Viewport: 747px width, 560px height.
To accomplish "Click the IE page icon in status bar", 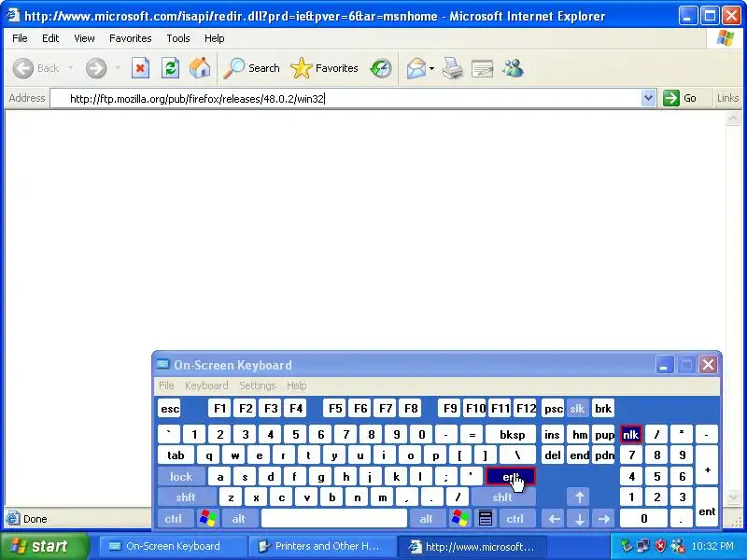I will click(x=13, y=518).
